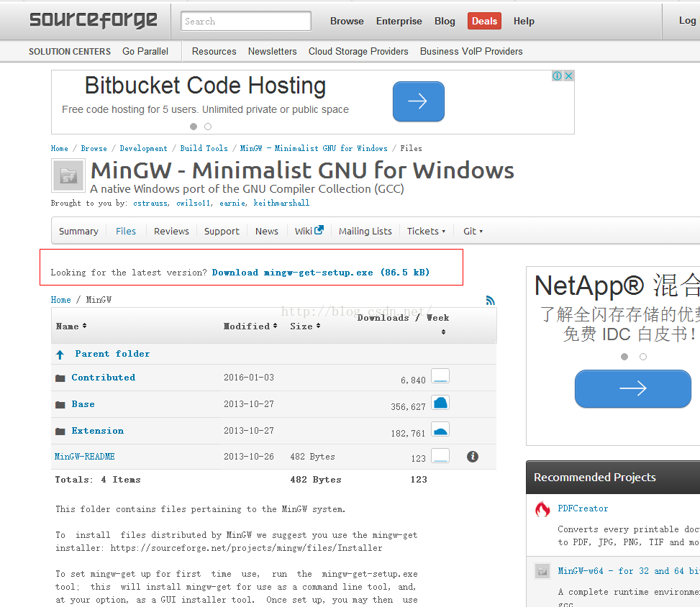The width and height of the screenshot is (700, 607).
Task: Click the MinGW-w64 project icon
Action: tap(542, 571)
